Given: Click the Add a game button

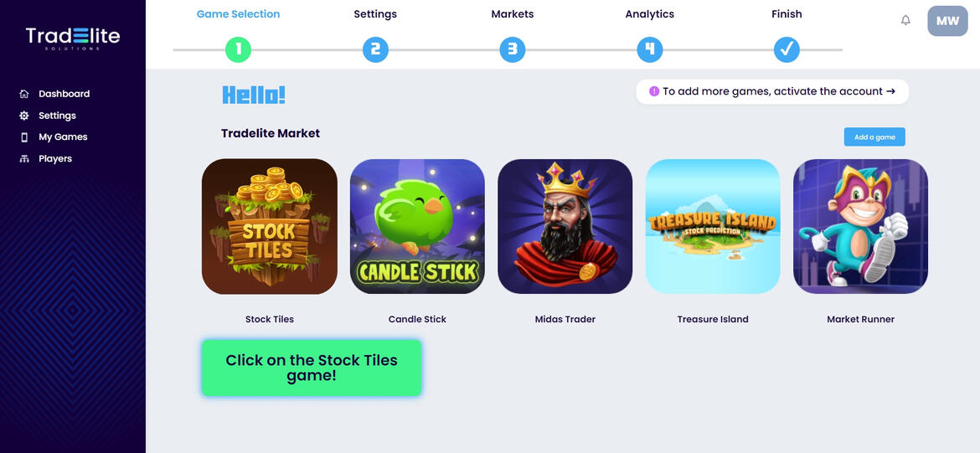Looking at the screenshot, I should click(874, 136).
